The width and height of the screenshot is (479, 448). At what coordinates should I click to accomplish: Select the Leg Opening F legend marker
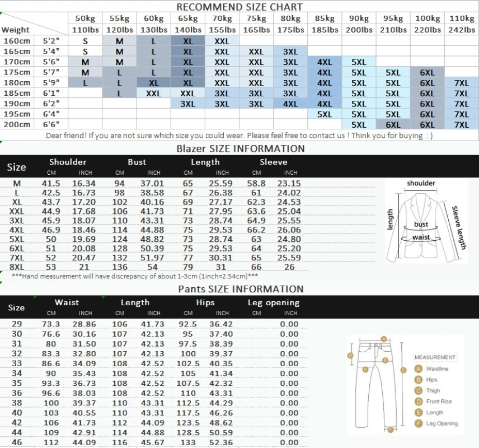pos(417,423)
